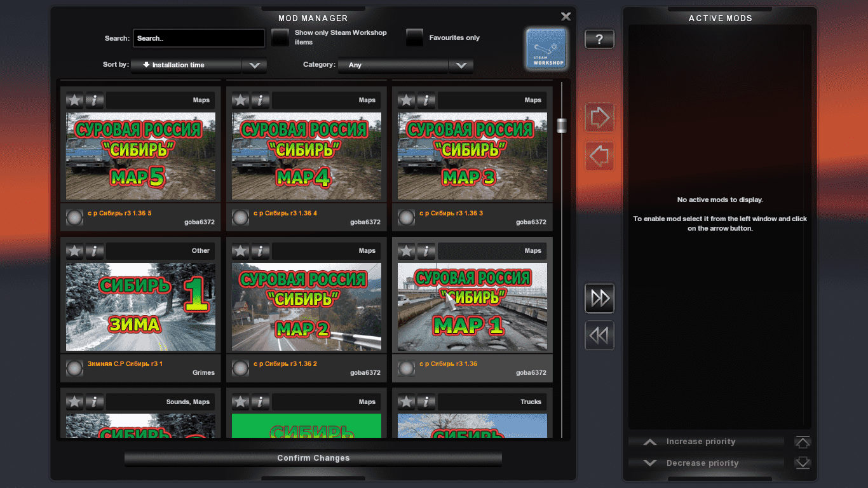Click mod name 'Зимняя С.Р Сибирь г3 1'
This screenshot has width=868, height=488.
[125, 363]
